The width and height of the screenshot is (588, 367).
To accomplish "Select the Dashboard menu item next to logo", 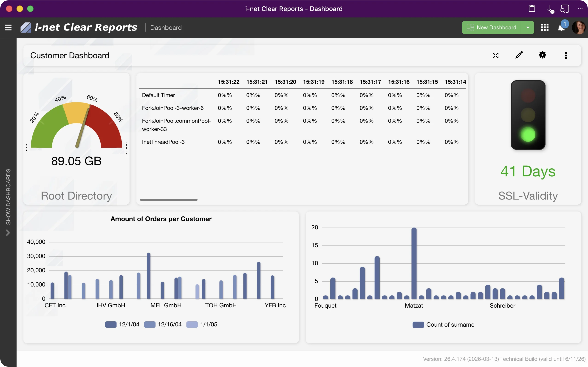I will pos(166,28).
